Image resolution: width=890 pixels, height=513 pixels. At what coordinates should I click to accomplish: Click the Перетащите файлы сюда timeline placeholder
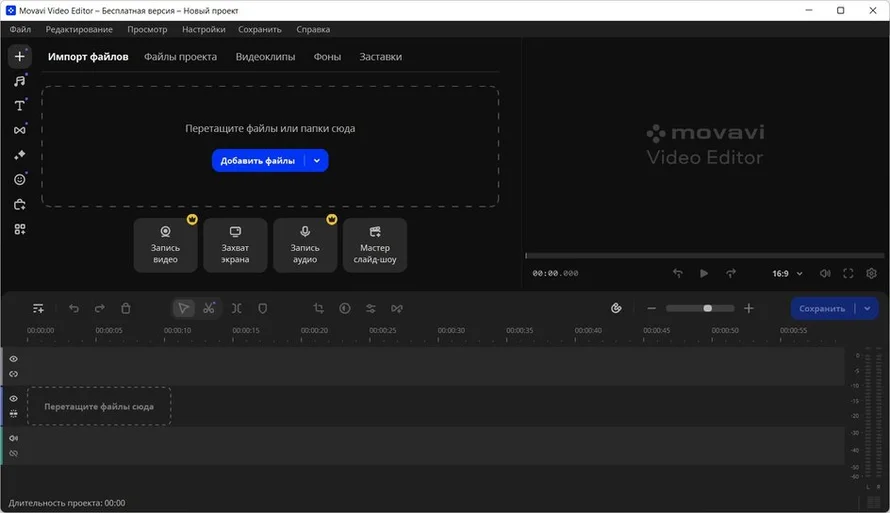[x=99, y=406]
